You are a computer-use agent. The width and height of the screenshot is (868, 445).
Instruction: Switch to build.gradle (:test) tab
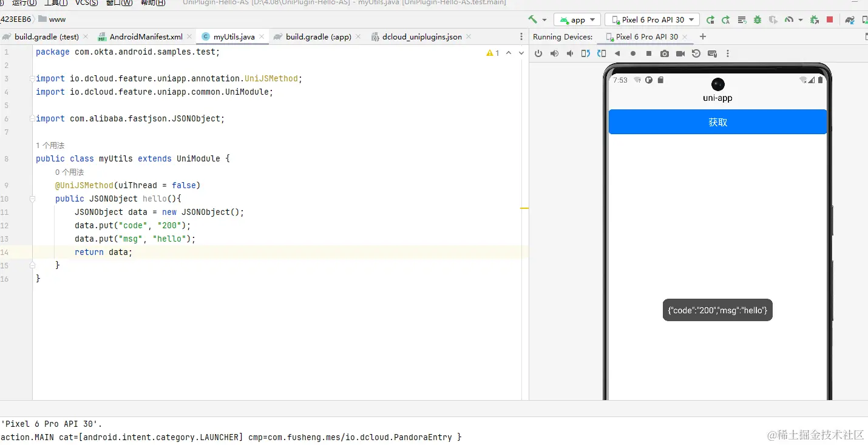click(x=47, y=36)
